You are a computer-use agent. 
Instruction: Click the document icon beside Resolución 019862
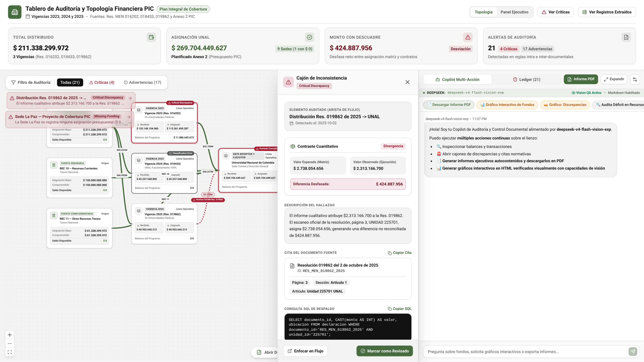click(x=292, y=266)
